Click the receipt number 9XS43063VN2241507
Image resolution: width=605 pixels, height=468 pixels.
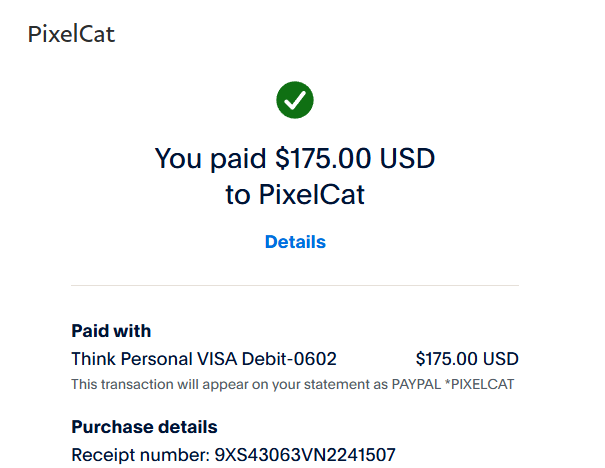pyautogui.click(x=306, y=455)
